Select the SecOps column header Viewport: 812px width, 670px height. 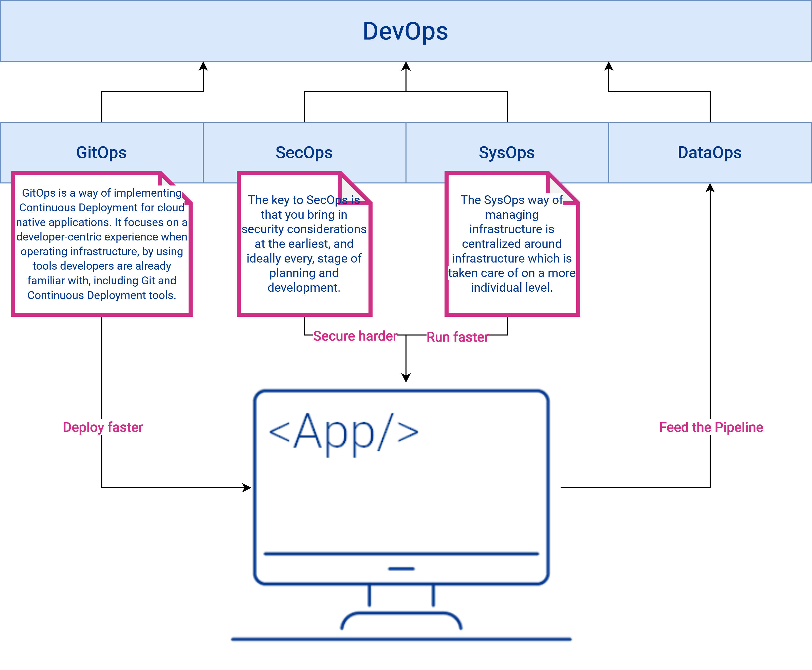[x=304, y=153]
